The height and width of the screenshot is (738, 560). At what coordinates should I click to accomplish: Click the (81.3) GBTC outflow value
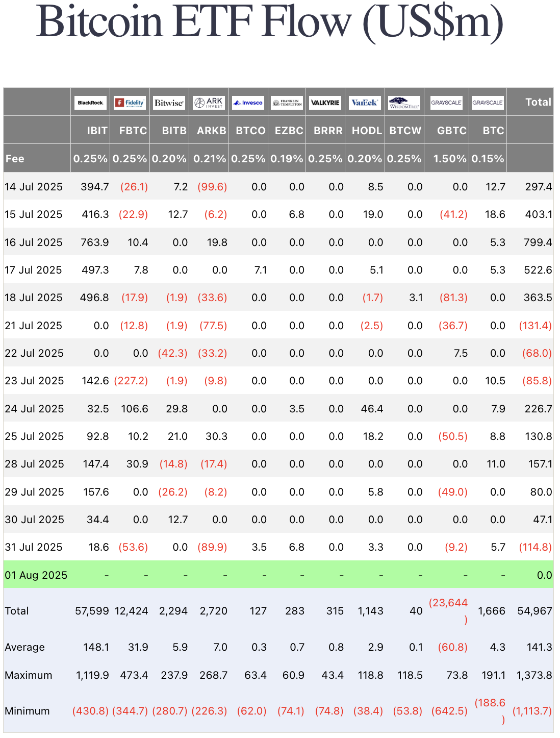pos(453,298)
